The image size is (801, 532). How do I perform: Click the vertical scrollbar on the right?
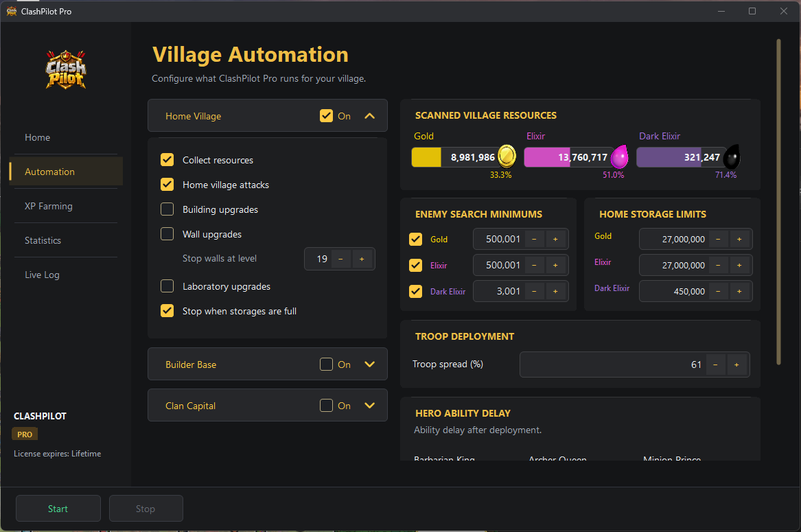click(x=778, y=202)
